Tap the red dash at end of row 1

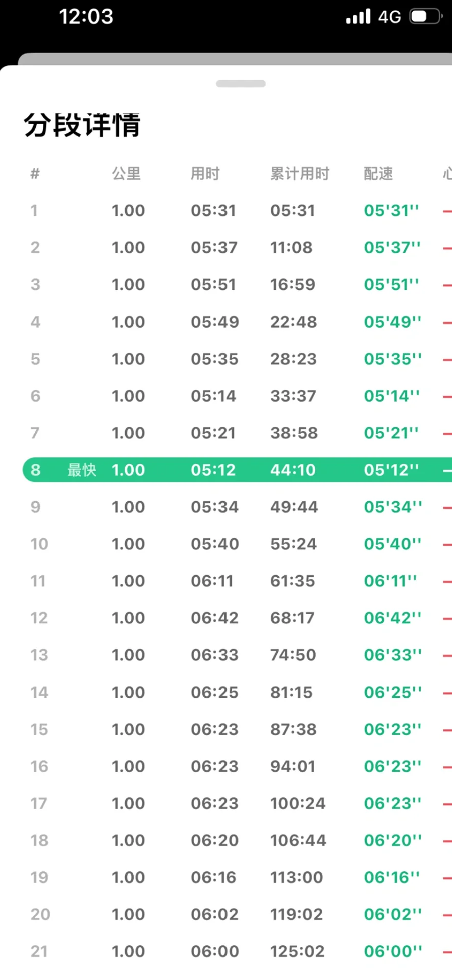[447, 211]
